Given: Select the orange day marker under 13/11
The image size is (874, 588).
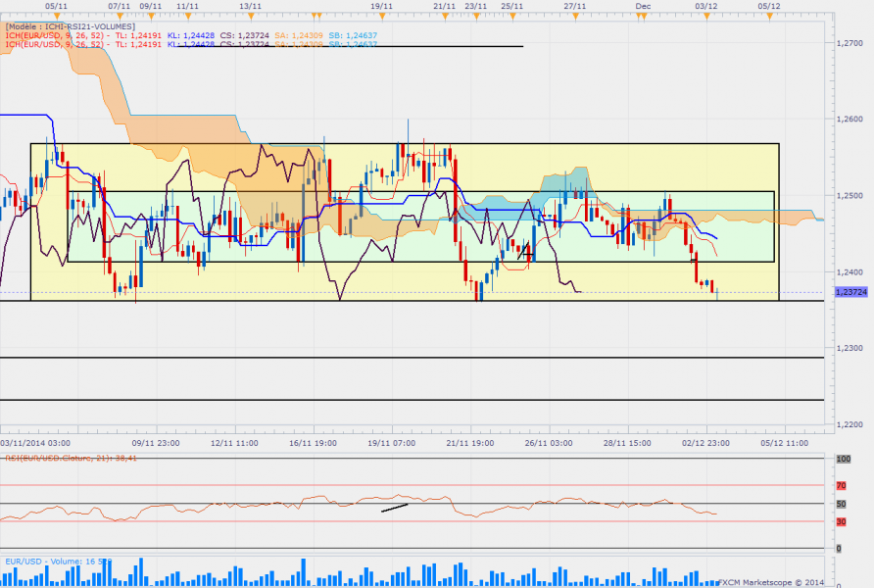Looking at the screenshot, I should point(251,17).
